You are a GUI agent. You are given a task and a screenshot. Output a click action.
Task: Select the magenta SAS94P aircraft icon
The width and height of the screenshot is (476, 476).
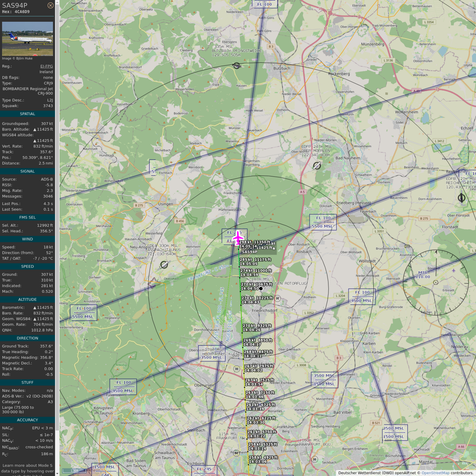point(238,238)
